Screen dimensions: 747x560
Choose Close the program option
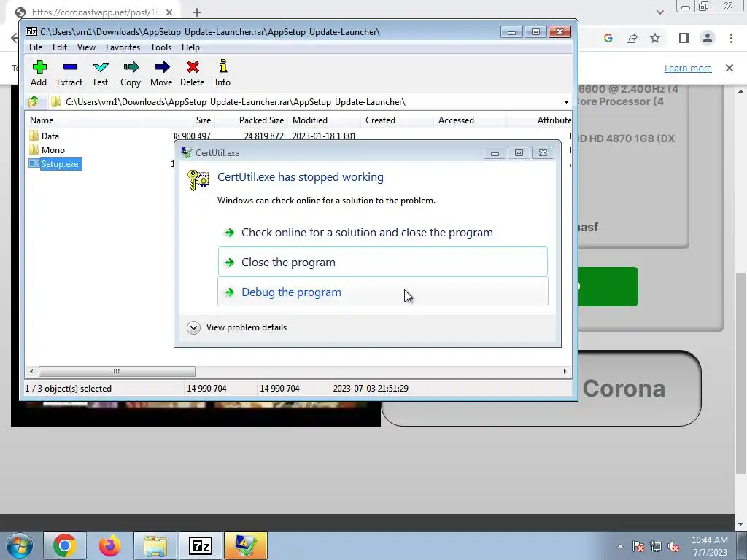coord(382,262)
